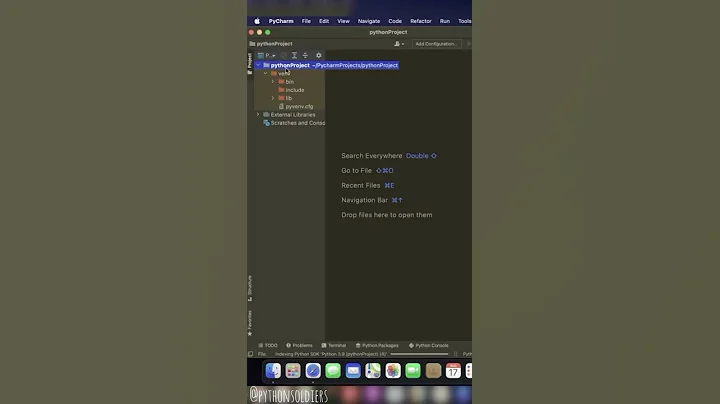
Task: Select the bin folder
Action: point(286,82)
